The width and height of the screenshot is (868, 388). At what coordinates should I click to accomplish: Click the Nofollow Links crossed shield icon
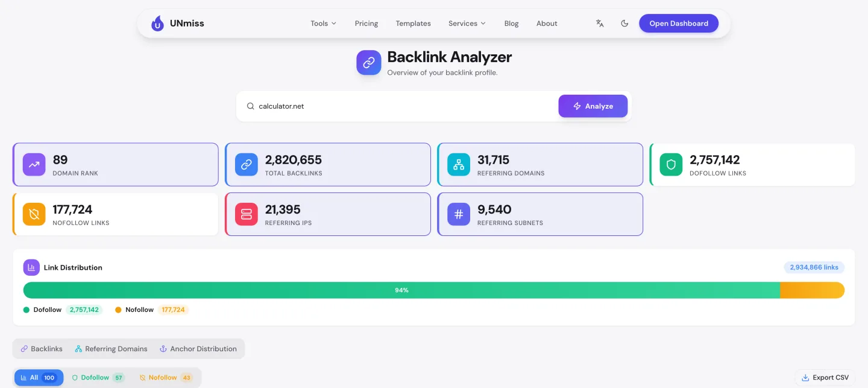coord(34,214)
